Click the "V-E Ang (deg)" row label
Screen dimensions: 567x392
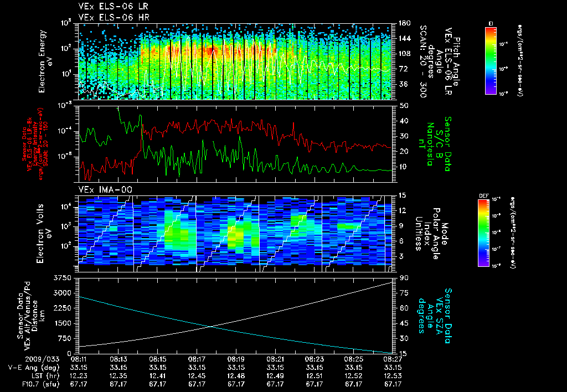34,368
